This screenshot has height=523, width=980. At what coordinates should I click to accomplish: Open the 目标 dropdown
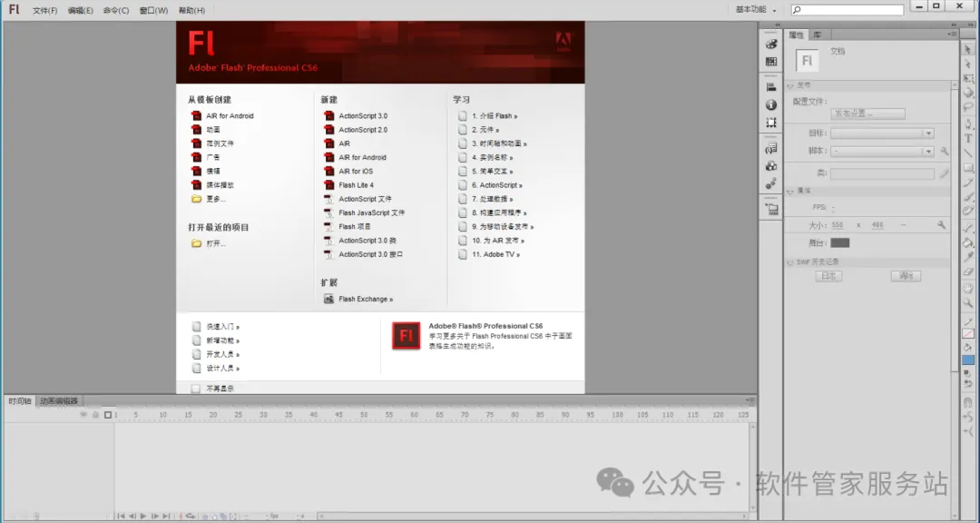[x=882, y=133]
